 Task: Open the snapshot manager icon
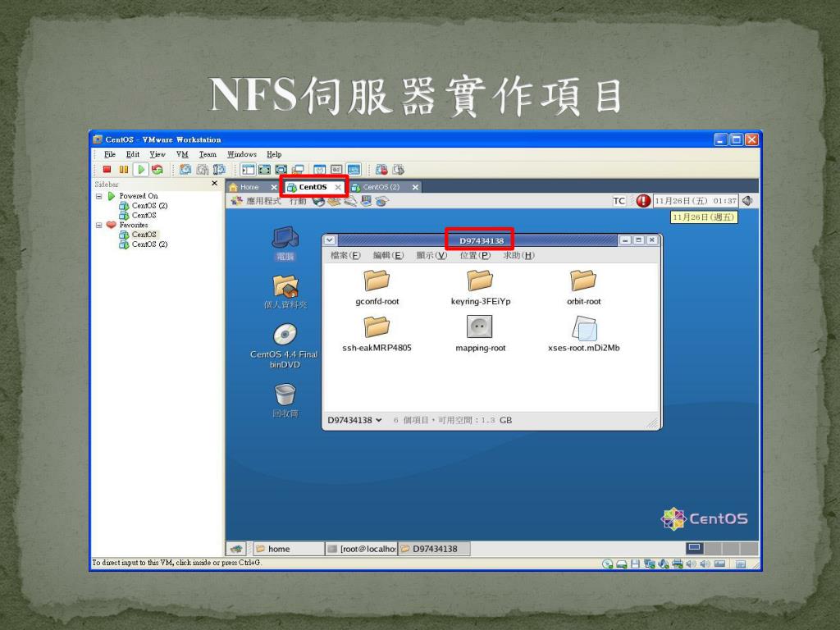click(219, 169)
